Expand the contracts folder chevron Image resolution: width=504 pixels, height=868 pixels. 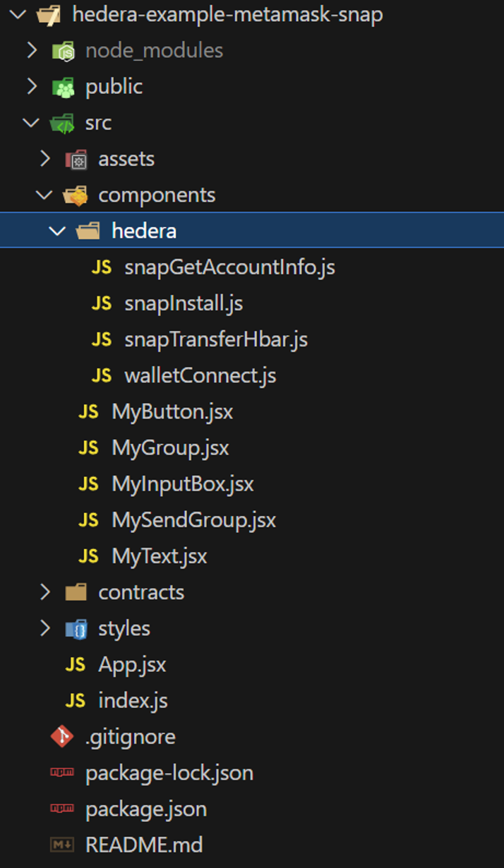pos(45,592)
